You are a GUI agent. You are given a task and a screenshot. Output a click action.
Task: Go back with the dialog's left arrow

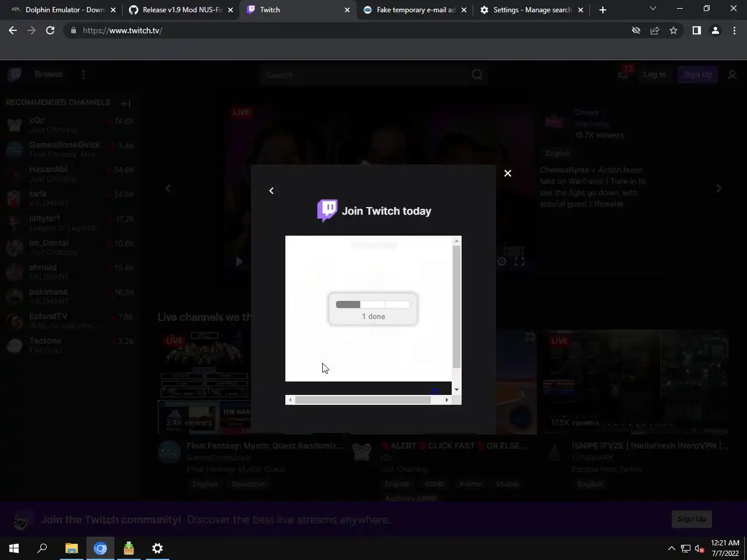coord(271,191)
